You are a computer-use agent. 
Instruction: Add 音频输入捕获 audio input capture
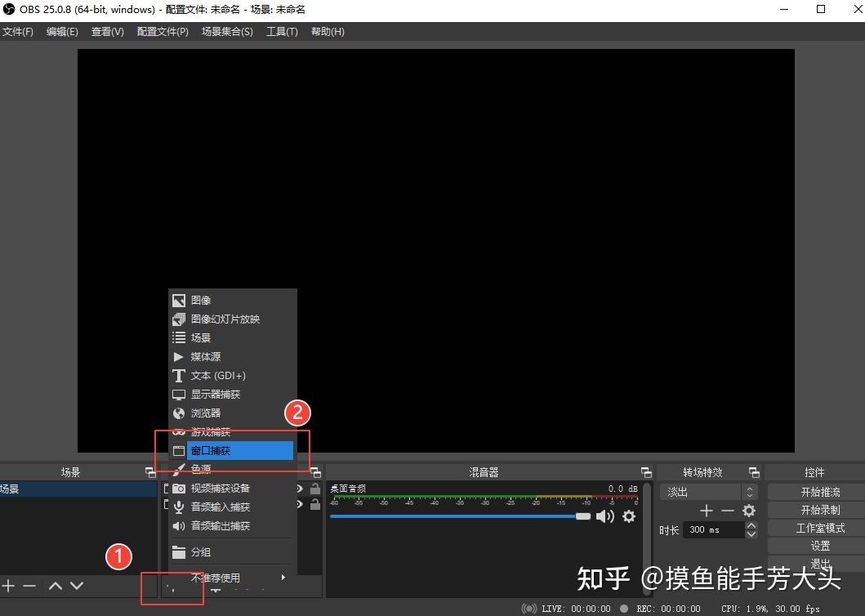tap(232, 507)
